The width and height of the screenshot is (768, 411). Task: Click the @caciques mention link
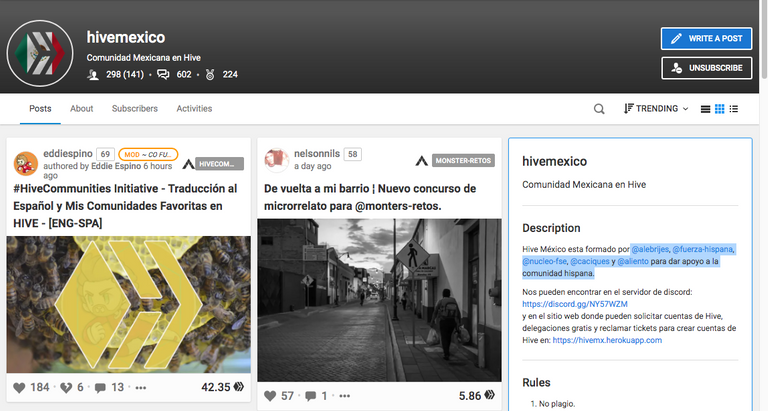click(590, 262)
